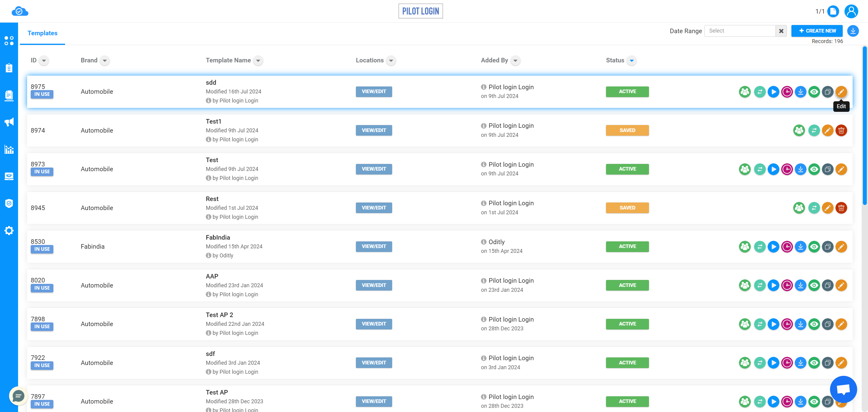Click the pink/purple analytics icon for template 7898

point(786,324)
